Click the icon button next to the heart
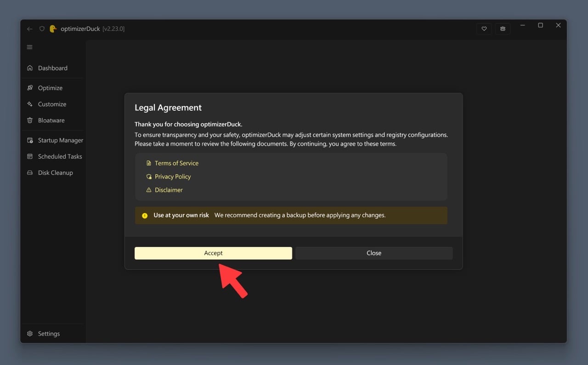The image size is (588, 365). (x=503, y=29)
